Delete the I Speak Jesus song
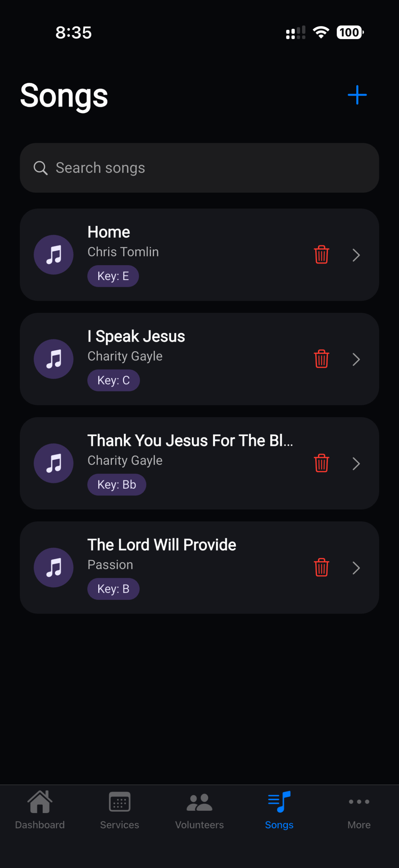The height and width of the screenshot is (868, 399). [x=321, y=359]
